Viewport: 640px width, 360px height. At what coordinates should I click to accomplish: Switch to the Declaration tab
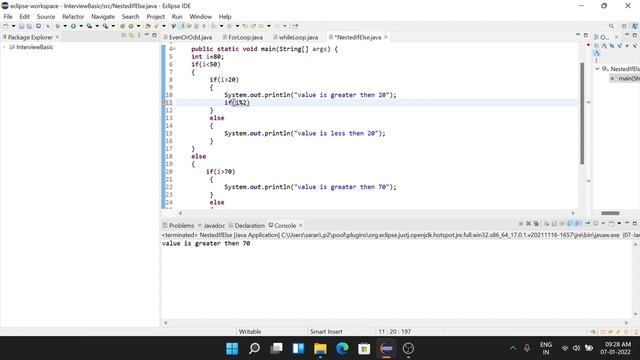coord(247,225)
